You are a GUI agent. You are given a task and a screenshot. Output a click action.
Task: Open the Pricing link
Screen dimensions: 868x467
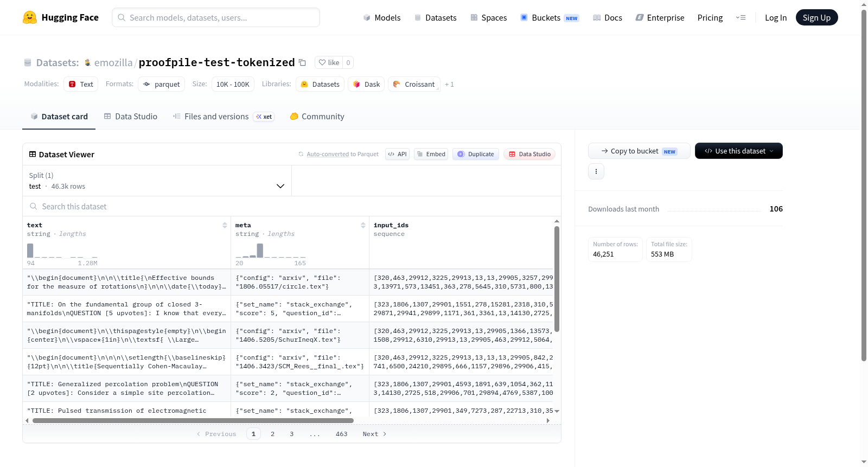click(710, 17)
